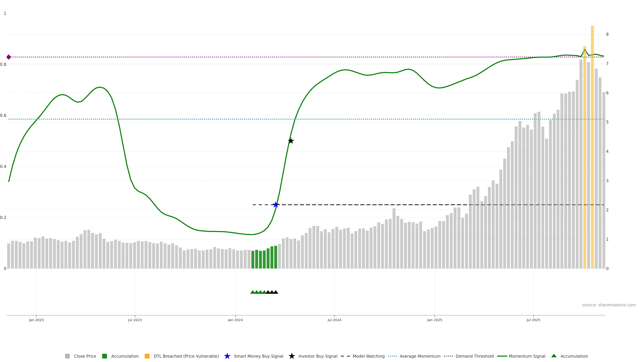
Task: Toggle the Close Price legend entry
Action: [x=85, y=356]
